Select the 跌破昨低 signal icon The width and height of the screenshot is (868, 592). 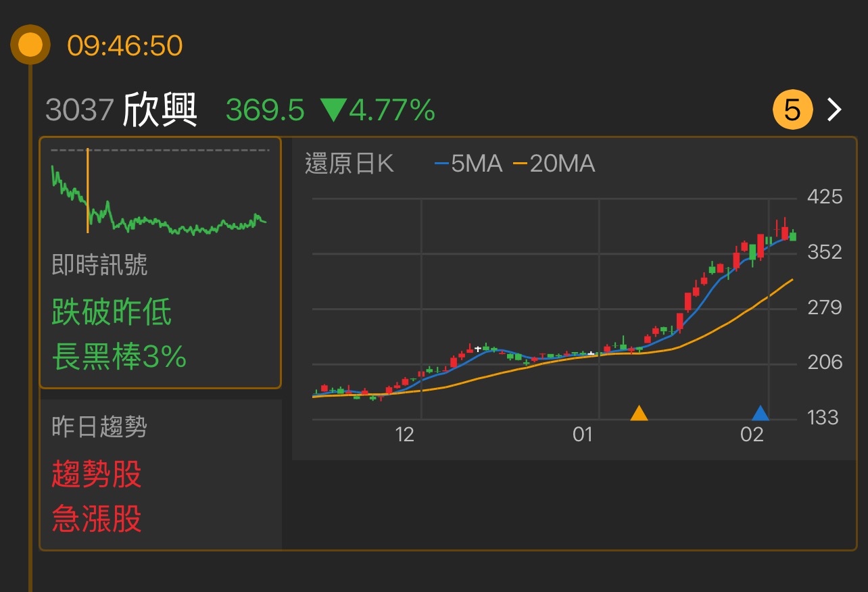(x=111, y=312)
